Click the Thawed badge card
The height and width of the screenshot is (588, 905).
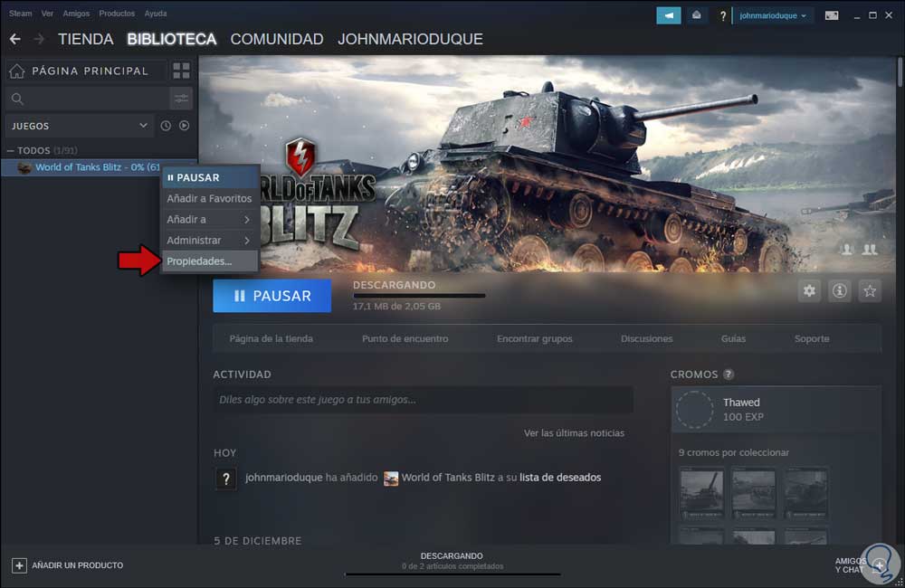[776, 410]
